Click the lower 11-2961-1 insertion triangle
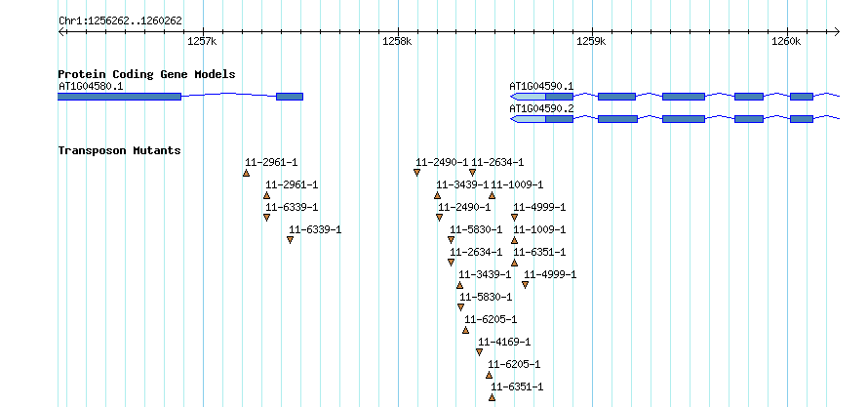This screenshot has height=407, width=868. pos(267,195)
